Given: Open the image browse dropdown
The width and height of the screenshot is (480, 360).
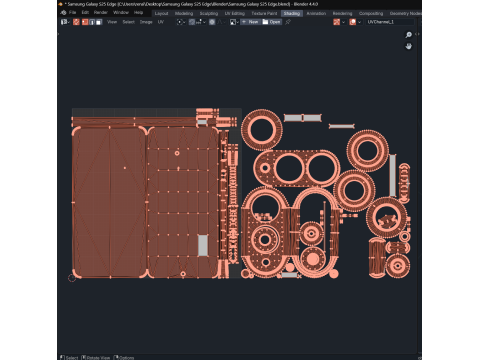Looking at the screenshot, I should 234,22.
